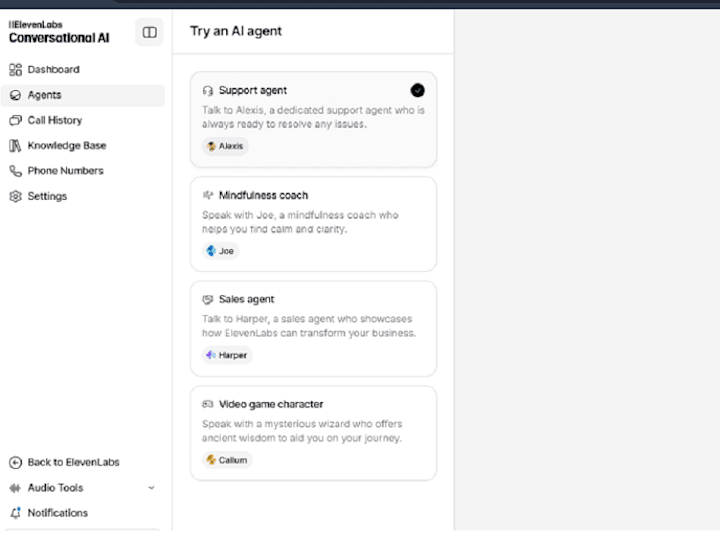Screen dimensions: 720x540
Task: Click the Phone Numbers handset icon
Action: (16, 171)
